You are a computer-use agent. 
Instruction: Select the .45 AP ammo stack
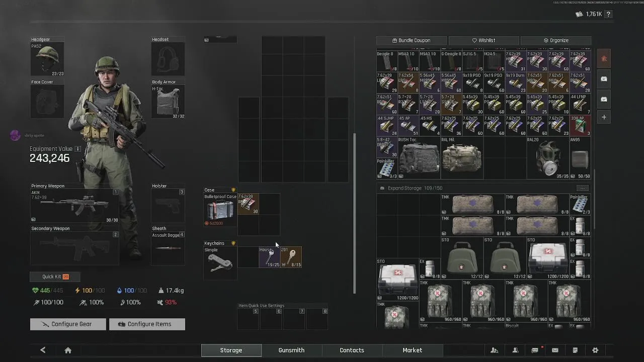coord(409,126)
